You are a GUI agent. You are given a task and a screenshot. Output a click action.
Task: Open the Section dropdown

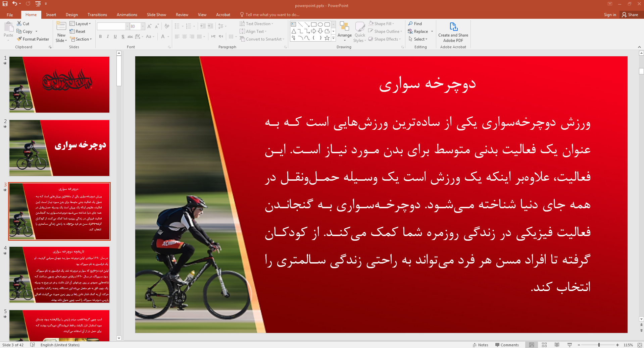click(81, 39)
